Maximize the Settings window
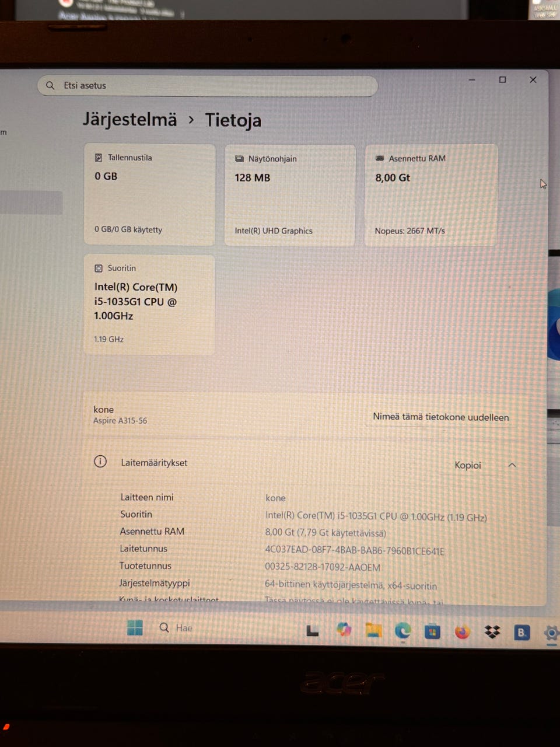Viewport: 560px width, 747px height. (502, 79)
